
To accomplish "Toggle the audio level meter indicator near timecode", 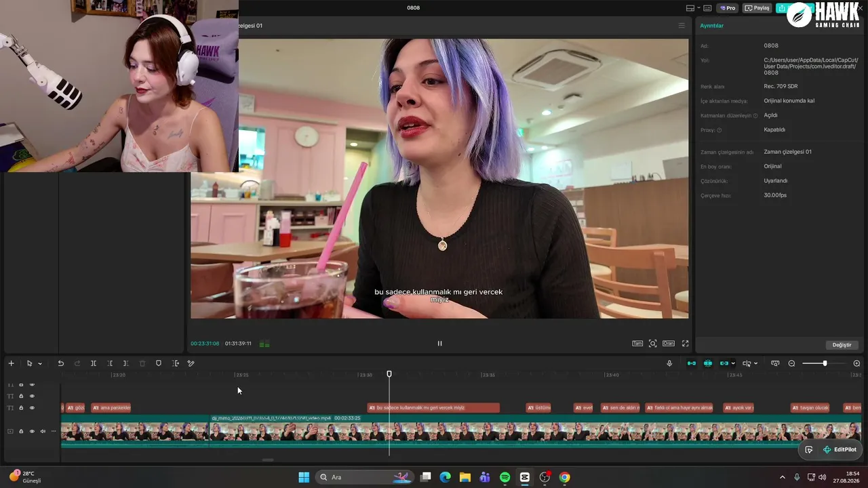I will [264, 344].
